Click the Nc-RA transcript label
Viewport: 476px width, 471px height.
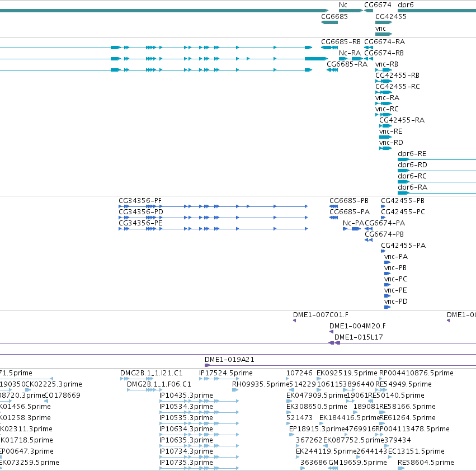350,53
